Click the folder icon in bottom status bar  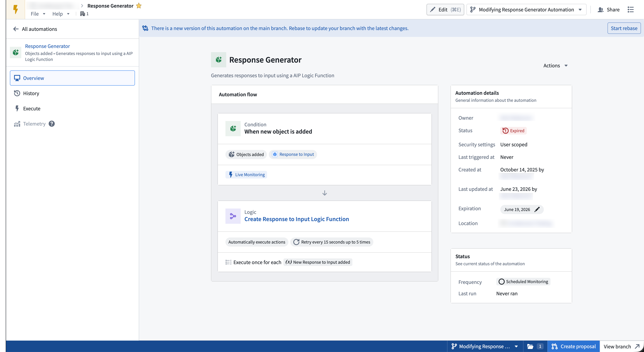[x=530, y=346]
